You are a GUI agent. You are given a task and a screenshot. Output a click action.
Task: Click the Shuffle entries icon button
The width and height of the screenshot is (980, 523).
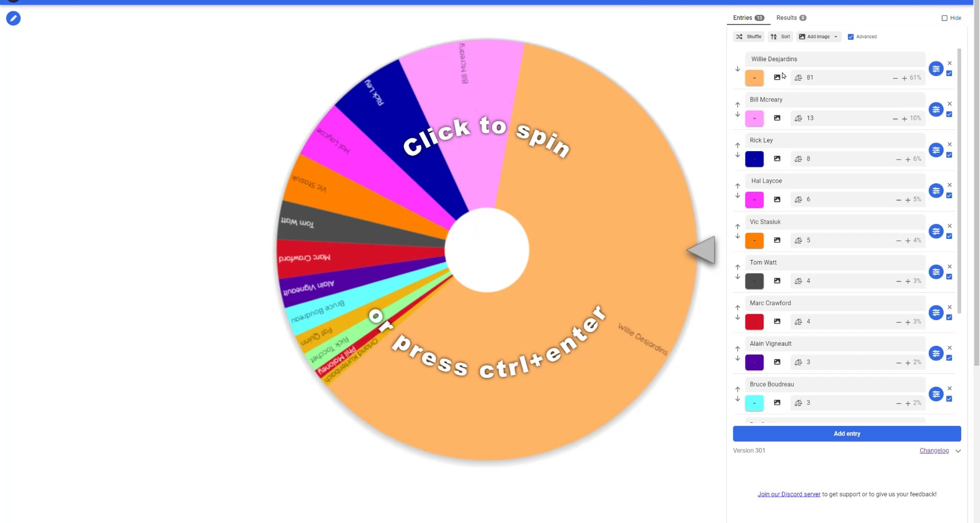(x=748, y=37)
